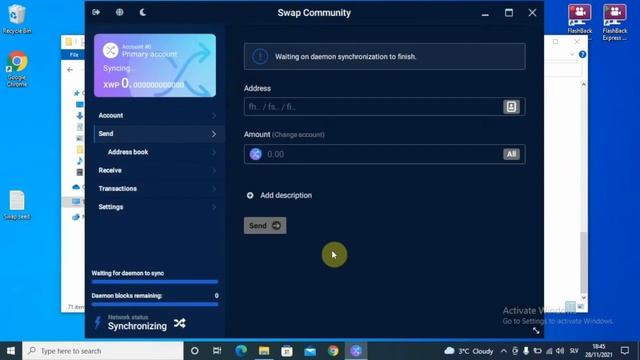Click the logout icon in Swap title bar

96,12
